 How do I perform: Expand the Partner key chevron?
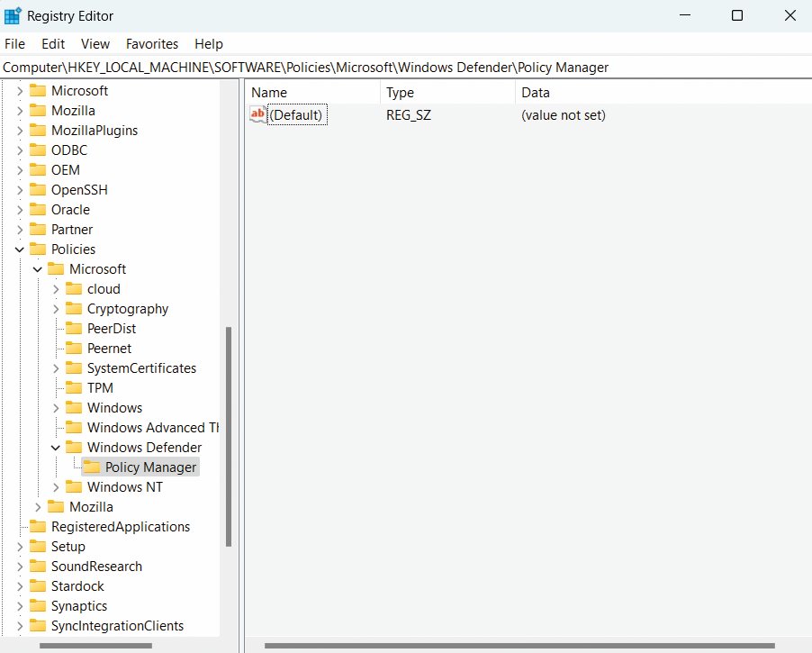pyautogui.click(x=20, y=229)
